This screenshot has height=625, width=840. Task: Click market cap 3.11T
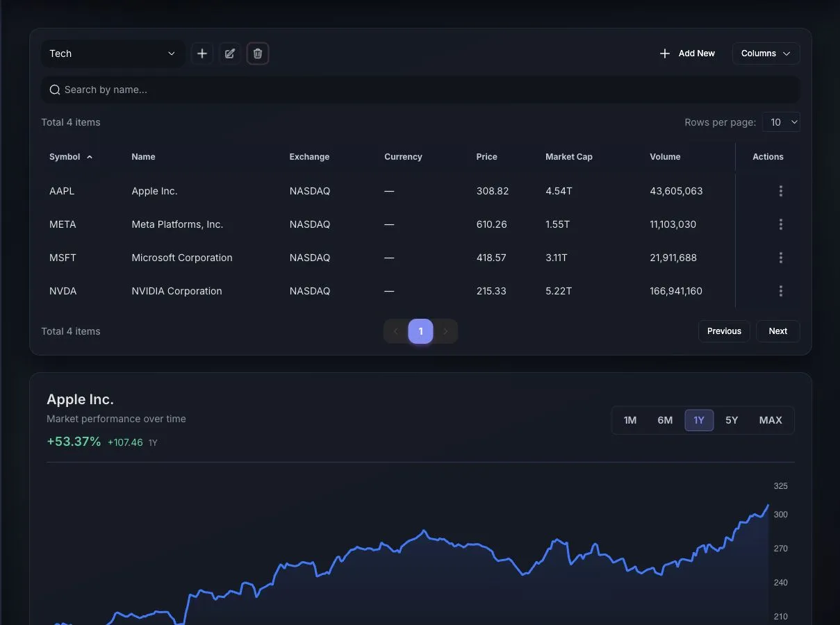(557, 258)
